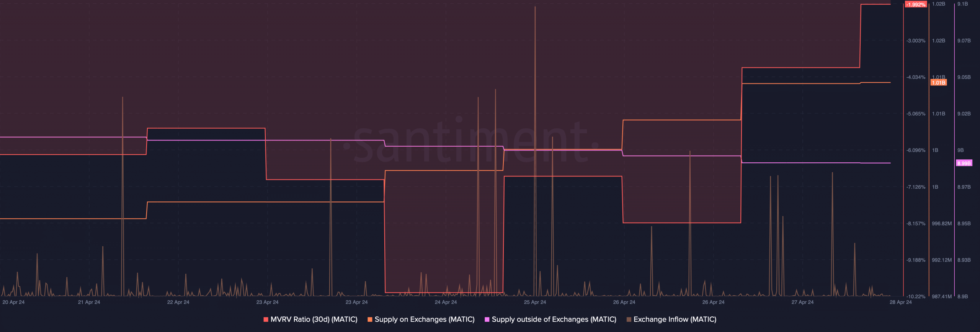Click the "27 Apr 24" date label

(x=802, y=302)
